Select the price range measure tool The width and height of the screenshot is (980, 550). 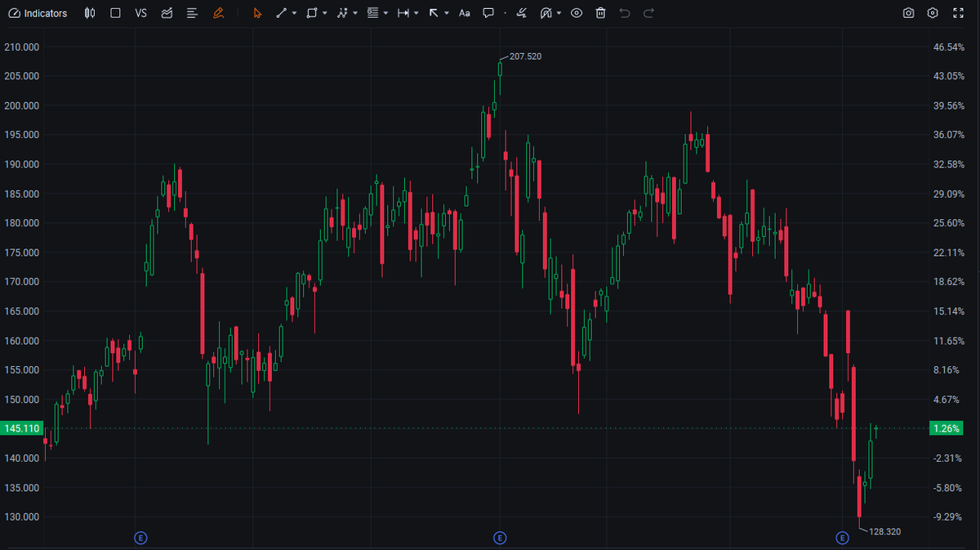pyautogui.click(x=403, y=13)
